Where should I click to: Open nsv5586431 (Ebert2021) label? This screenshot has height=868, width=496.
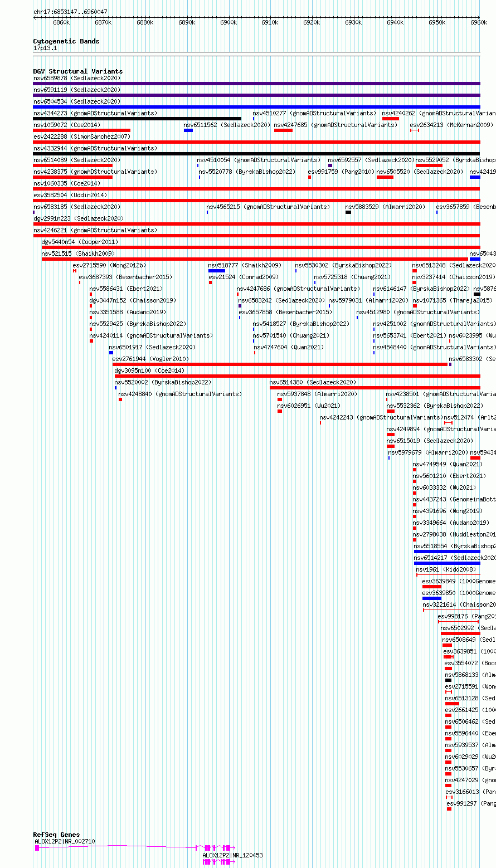click(127, 289)
